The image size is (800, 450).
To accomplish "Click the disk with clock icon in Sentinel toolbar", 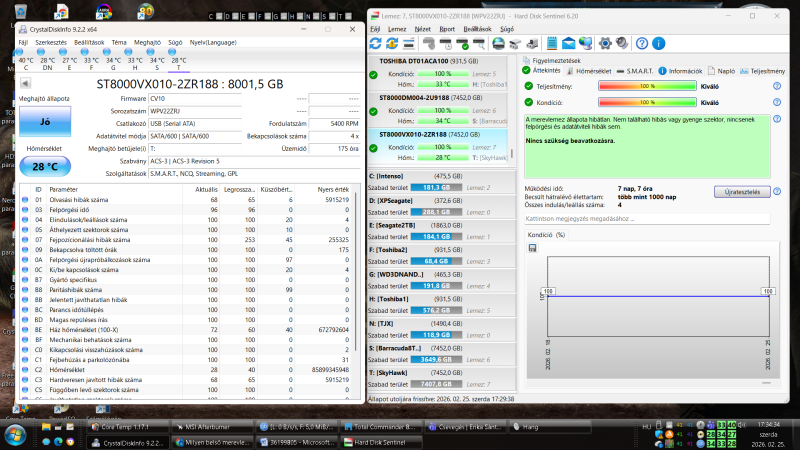I will [x=446, y=44].
